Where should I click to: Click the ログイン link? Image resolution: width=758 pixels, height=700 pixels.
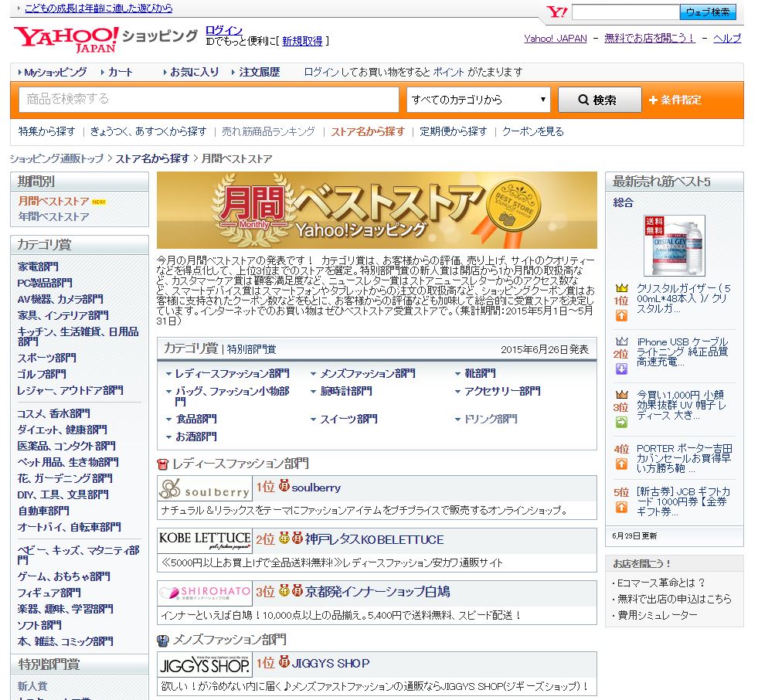point(224,30)
